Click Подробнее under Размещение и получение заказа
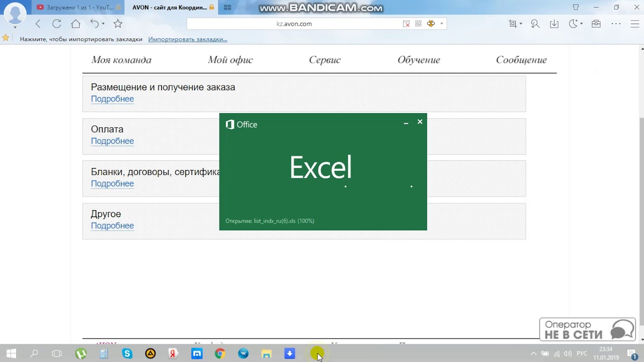Screen dimensions: 644x362 [112, 99]
